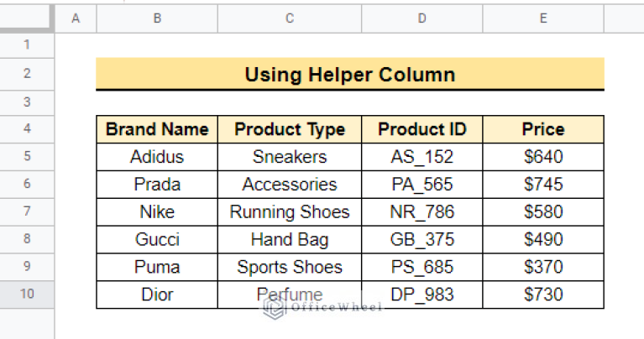Viewport: 644px width, 339px height.
Task: Select column E header
Action: [543, 18]
